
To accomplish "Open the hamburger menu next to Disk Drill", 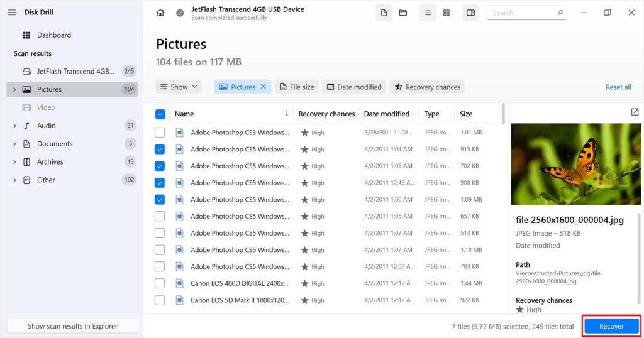I will tap(12, 13).
